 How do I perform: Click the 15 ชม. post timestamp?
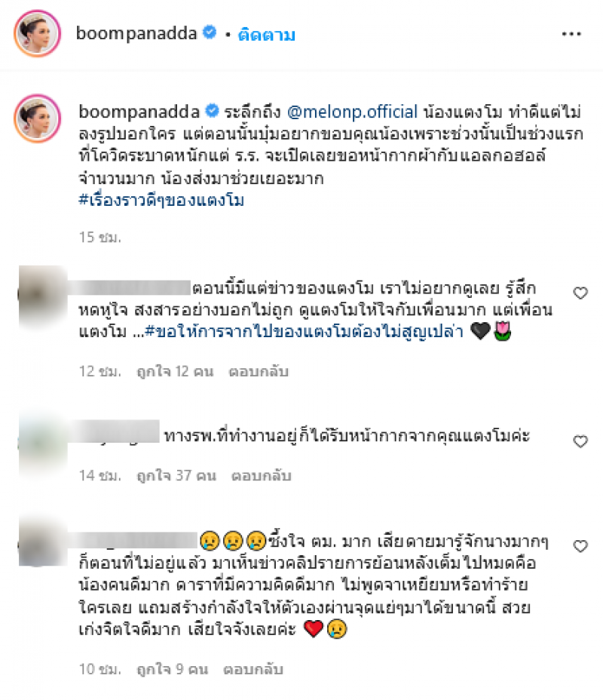pos(100,237)
